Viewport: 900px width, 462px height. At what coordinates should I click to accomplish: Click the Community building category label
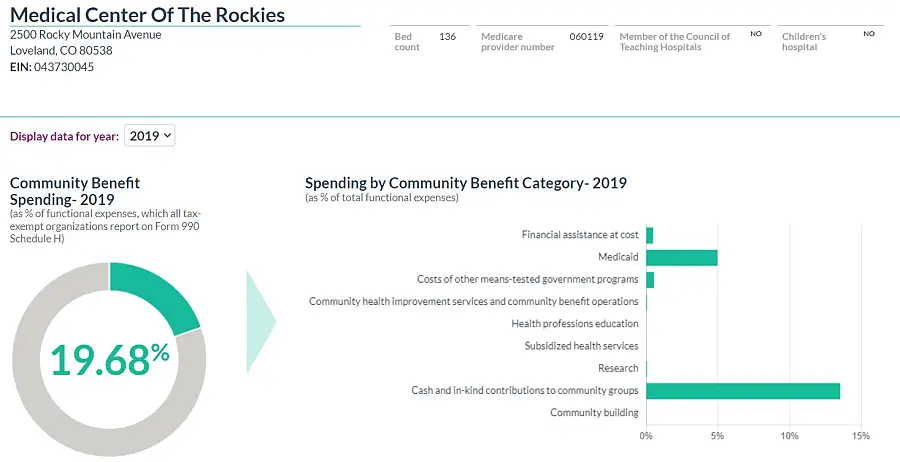[x=594, y=412]
